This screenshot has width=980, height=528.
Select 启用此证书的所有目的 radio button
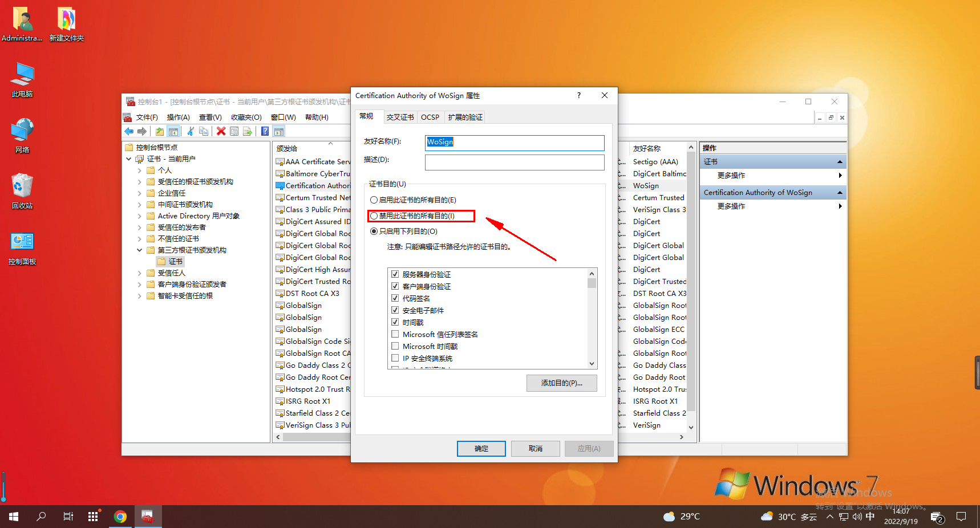(x=374, y=200)
